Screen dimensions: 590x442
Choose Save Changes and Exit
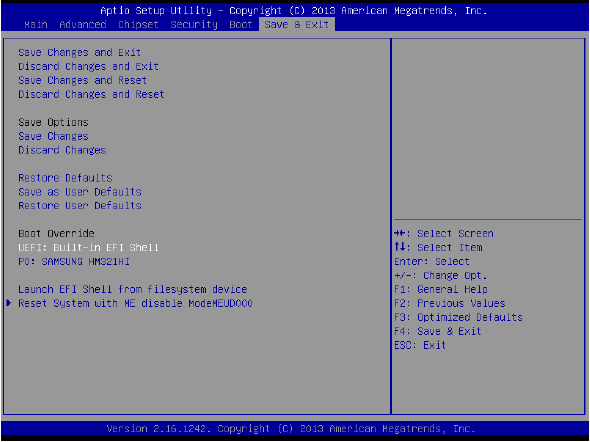point(79,53)
